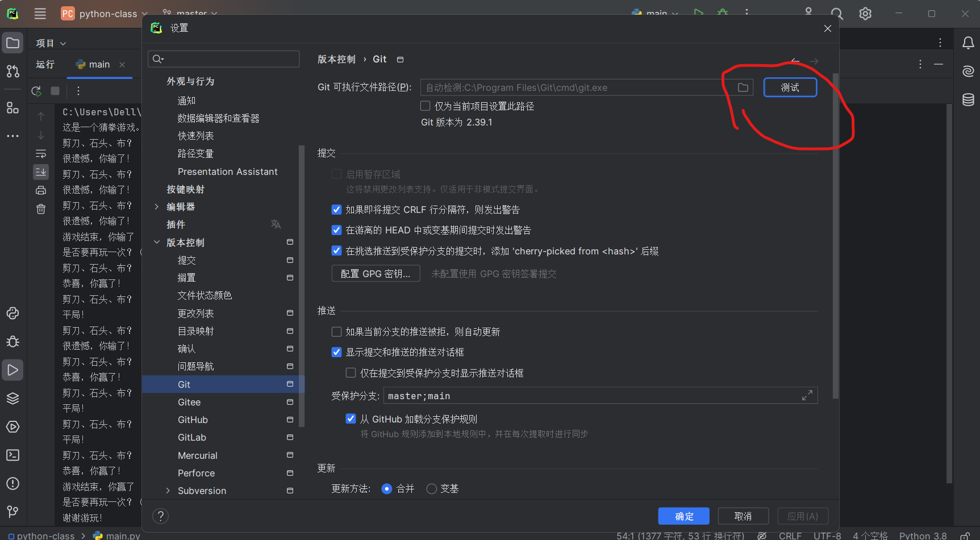Select the 变基 (rebase) update method

(432, 489)
